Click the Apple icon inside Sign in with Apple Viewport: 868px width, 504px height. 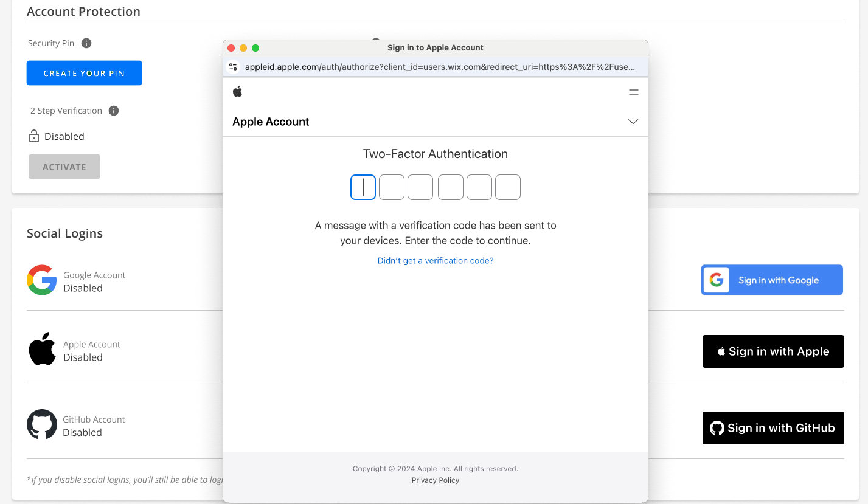pos(721,351)
